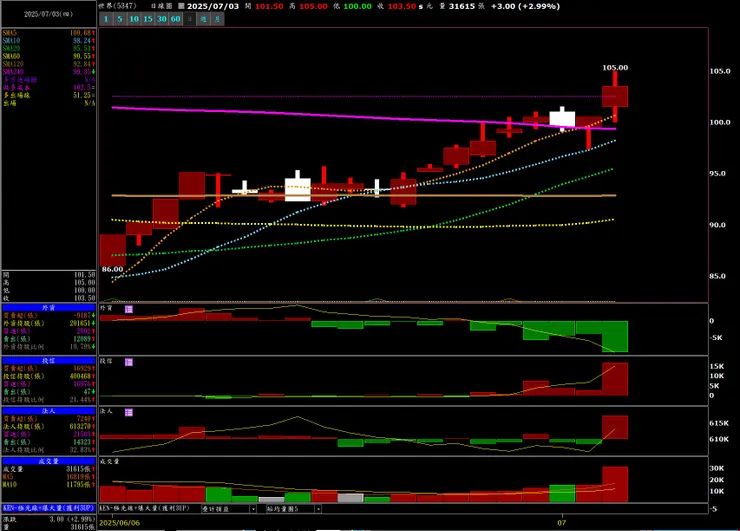
Task: Click the SMA5 value 100.68
Action: [81, 33]
